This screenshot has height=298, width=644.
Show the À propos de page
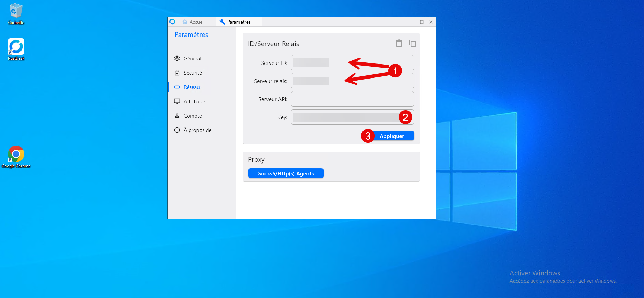point(197,130)
